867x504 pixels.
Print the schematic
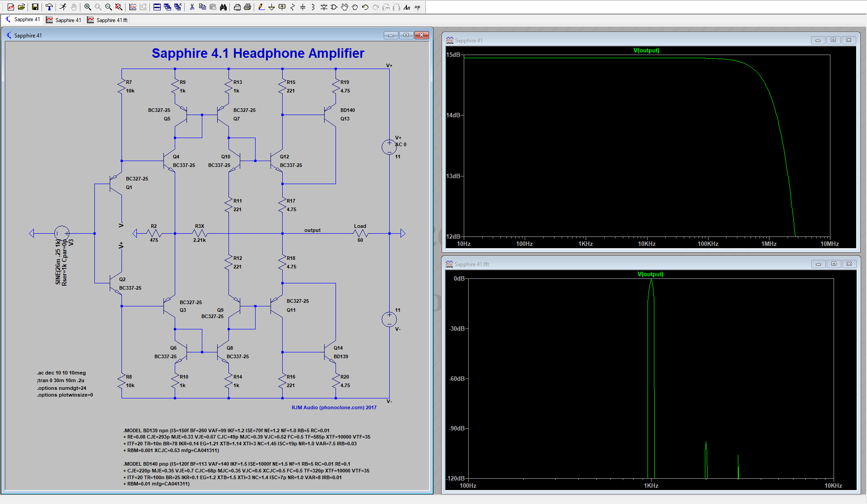pyautogui.click(x=247, y=7)
